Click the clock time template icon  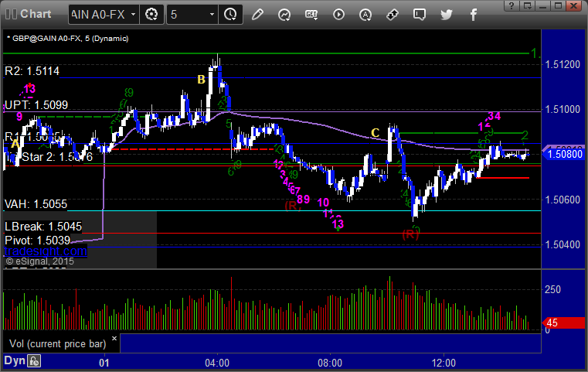pos(230,15)
